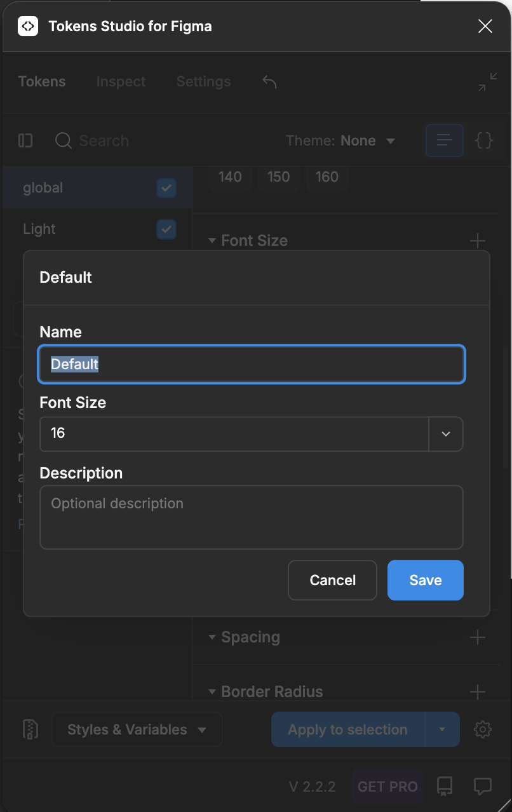Toggle the token sets sidebar icon
This screenshot has height=812, width=512.
(x=25, y=140)
